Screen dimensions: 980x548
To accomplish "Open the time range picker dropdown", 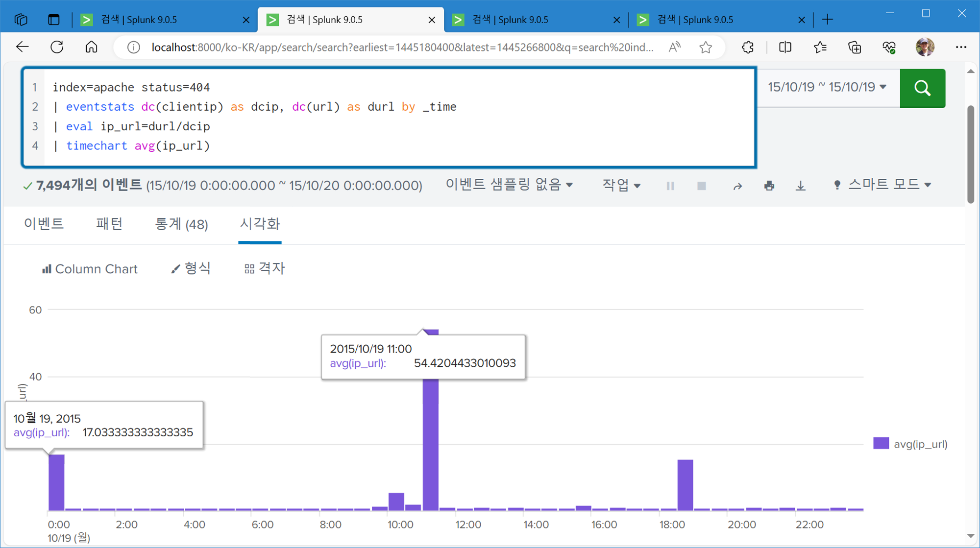I will pyautogui.click(x=827, y=87).
